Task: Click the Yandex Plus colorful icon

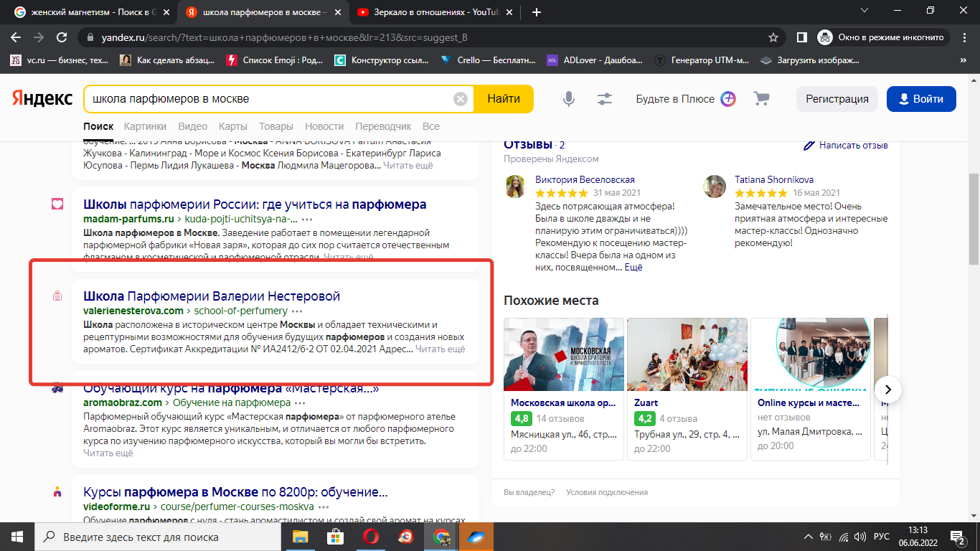Action: (x=728, y=99)
